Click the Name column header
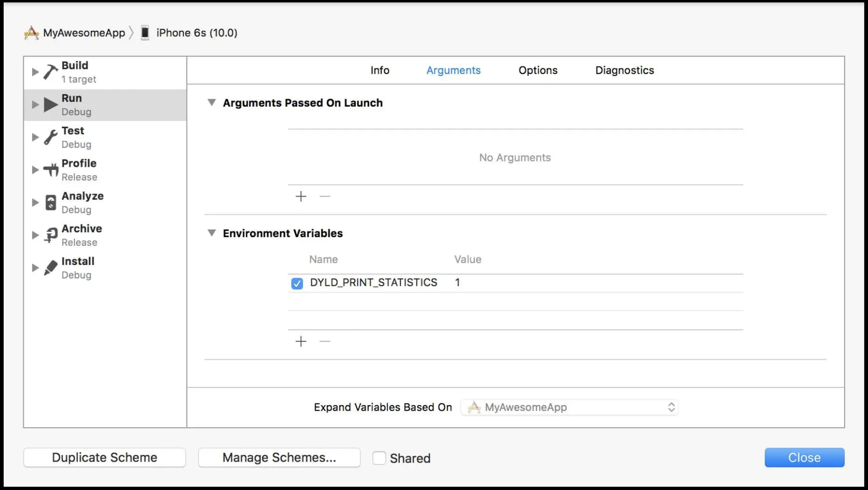Image resolution: width=868 pixels, height=490 pixels. click(x=324, y=259)
